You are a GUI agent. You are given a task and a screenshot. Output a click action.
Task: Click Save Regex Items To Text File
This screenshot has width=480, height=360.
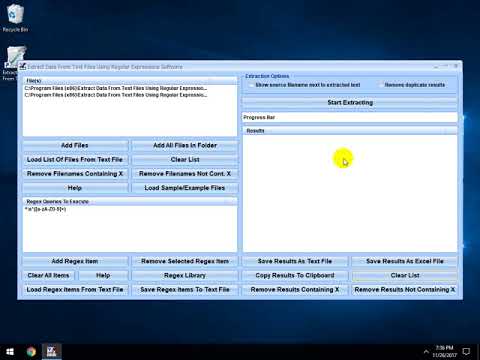[x=185, y=290]
